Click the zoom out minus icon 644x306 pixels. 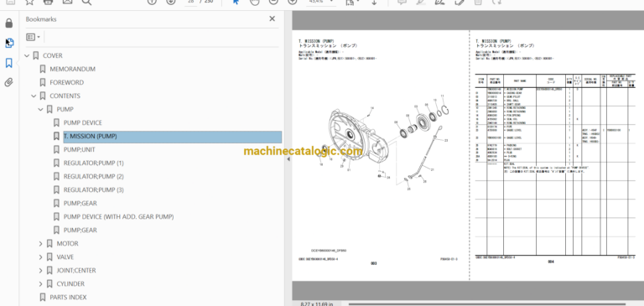pos(273,2)
